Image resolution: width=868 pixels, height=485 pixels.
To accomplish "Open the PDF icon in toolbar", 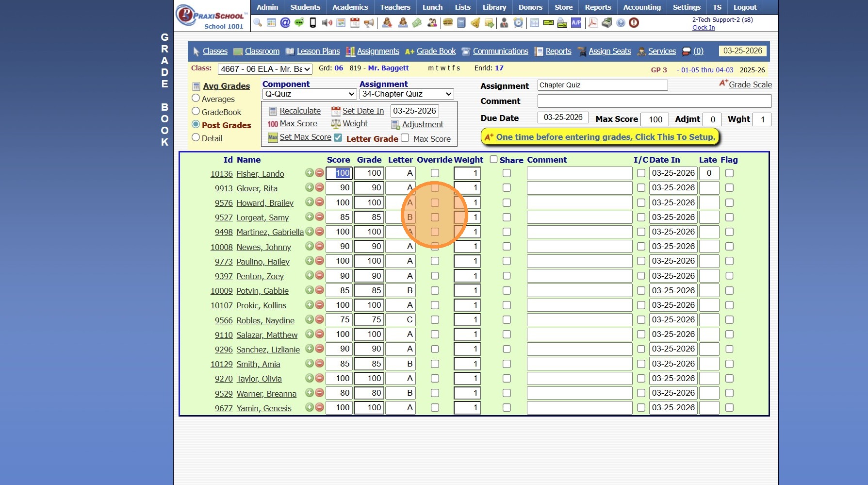I will (x=592, y=23).
